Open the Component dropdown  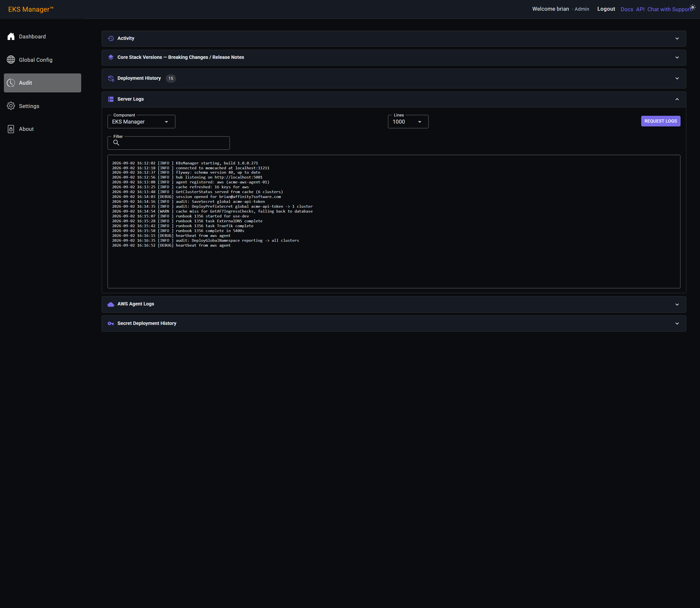(x=141, y=122)
